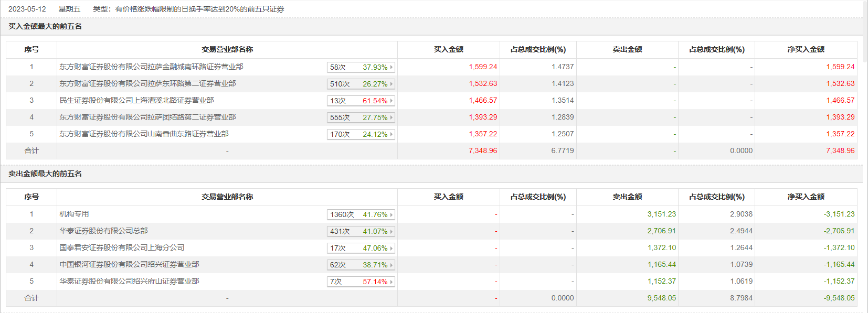The height and width of the screenshot is (313, 868).
Task: Open 国泰君安证券上海分公司 link
Action: [x=122, y=248]
